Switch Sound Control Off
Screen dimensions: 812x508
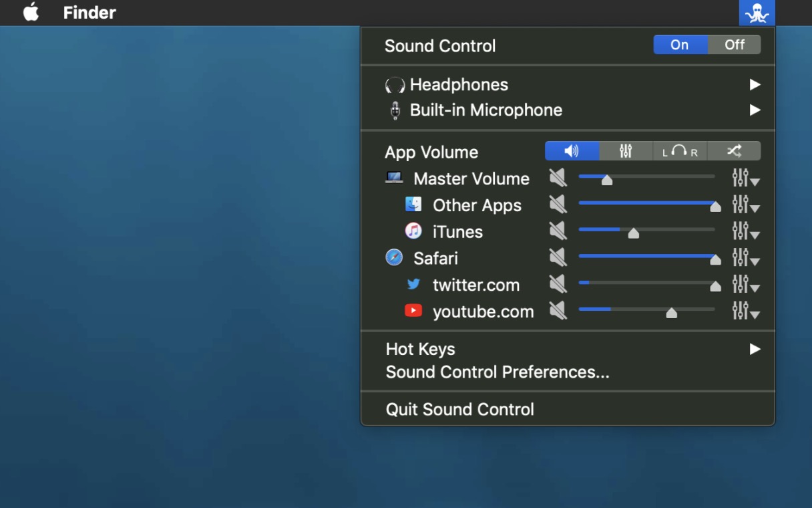point(734,45)
